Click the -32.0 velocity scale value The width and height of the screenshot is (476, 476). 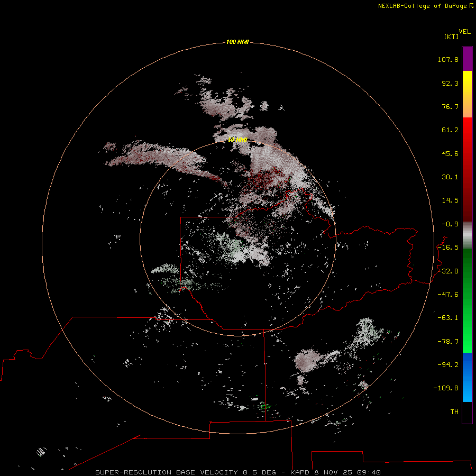pyautogui.click(x=448, y=271)
